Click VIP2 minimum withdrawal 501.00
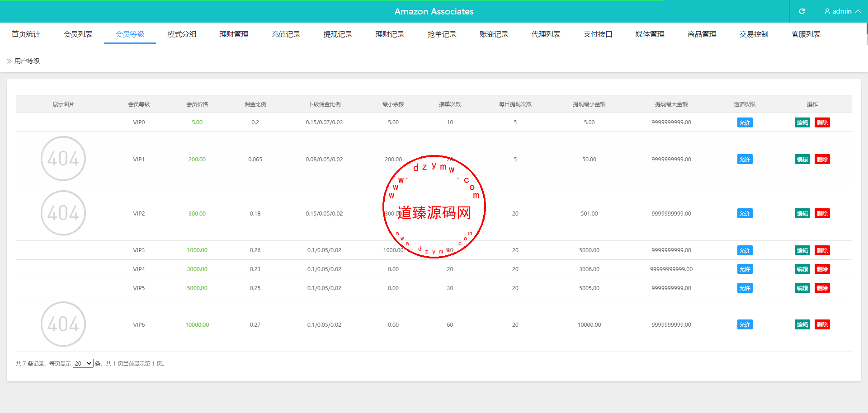868x413 pixels. pos(589,213)
